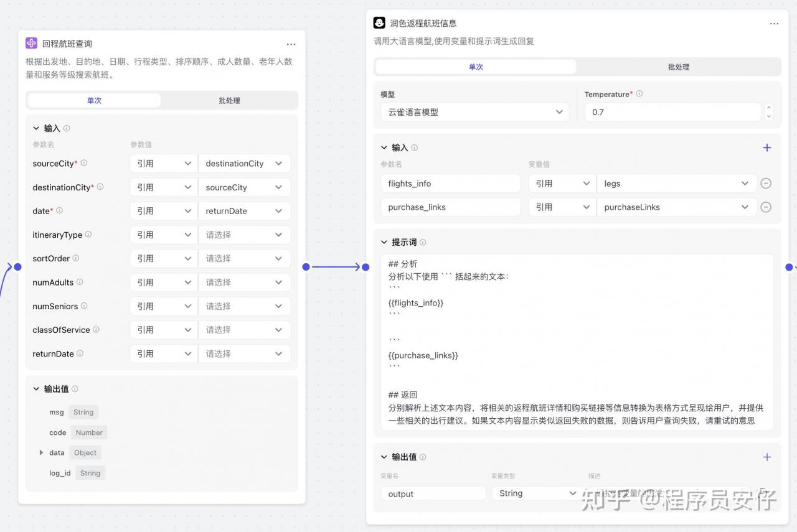Open 请选择 dropdown for returnDate
The image size is (797, 532).
coord(244,353)
